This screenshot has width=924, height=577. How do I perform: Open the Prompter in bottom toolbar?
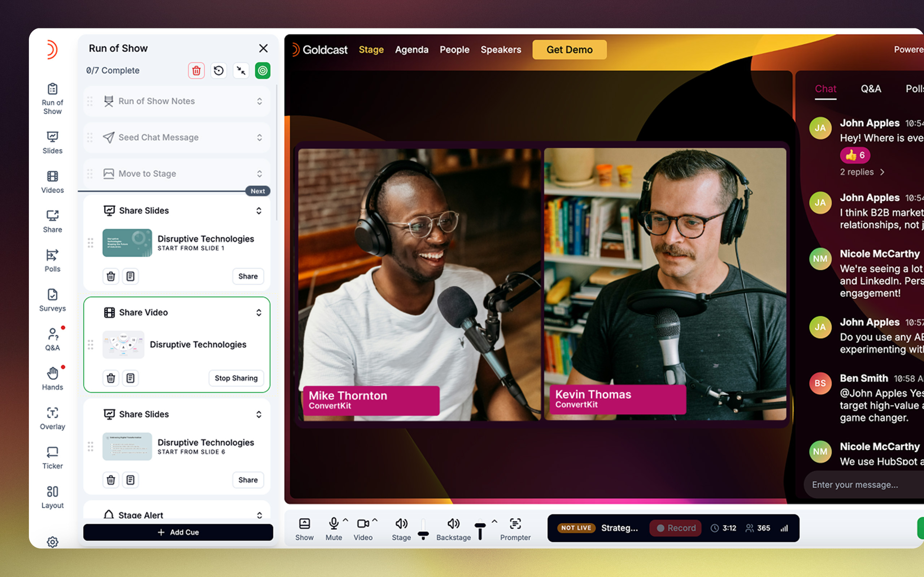pyautogui.click(x=515, y=529)
